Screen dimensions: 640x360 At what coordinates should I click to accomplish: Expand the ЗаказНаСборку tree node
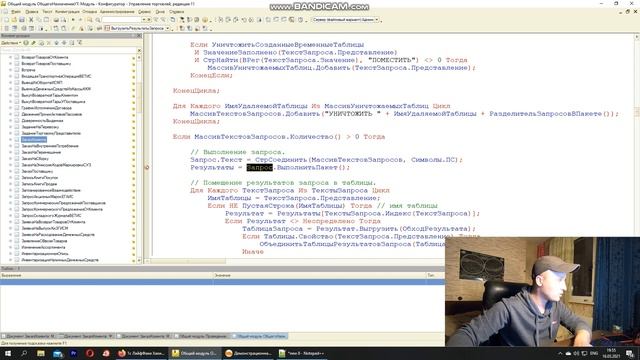[x=11, y=159]
